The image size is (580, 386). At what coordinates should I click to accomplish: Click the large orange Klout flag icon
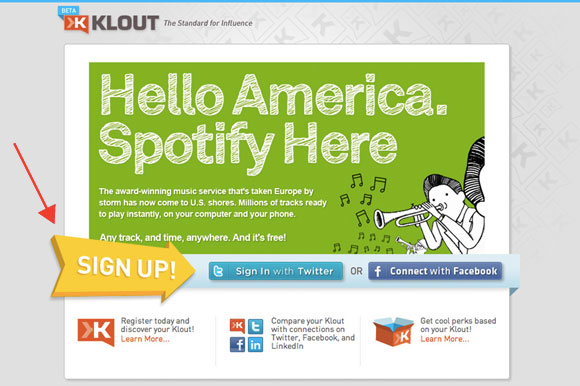[96, 331]
